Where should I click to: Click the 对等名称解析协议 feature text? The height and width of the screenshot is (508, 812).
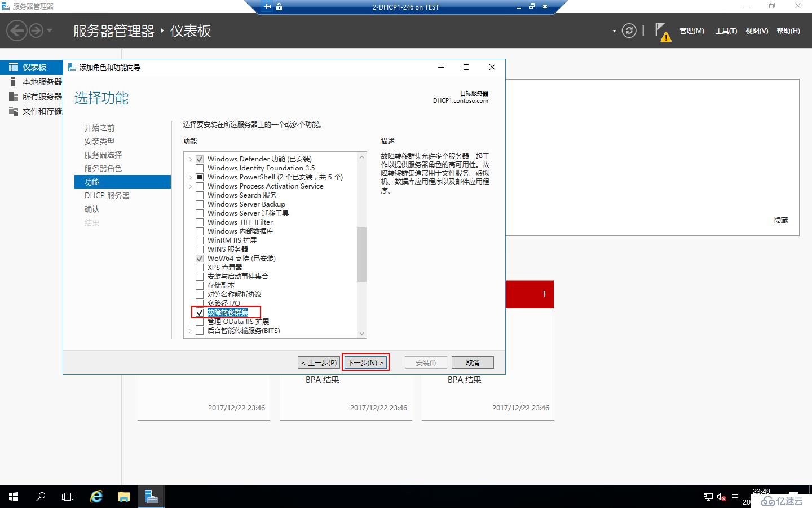[235, 295]
